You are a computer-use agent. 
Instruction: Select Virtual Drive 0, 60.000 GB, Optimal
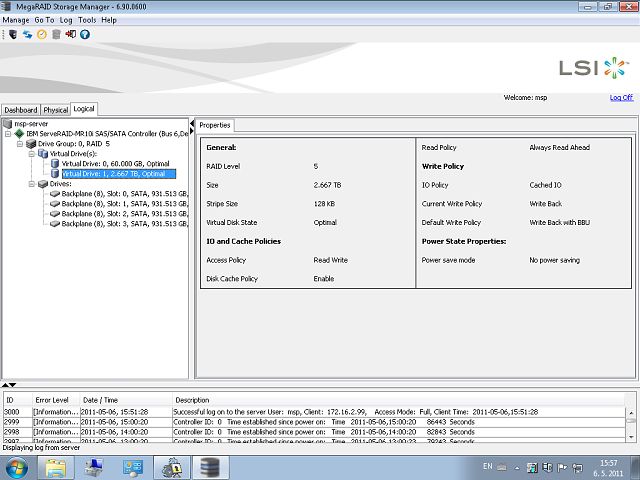point(115,164)
